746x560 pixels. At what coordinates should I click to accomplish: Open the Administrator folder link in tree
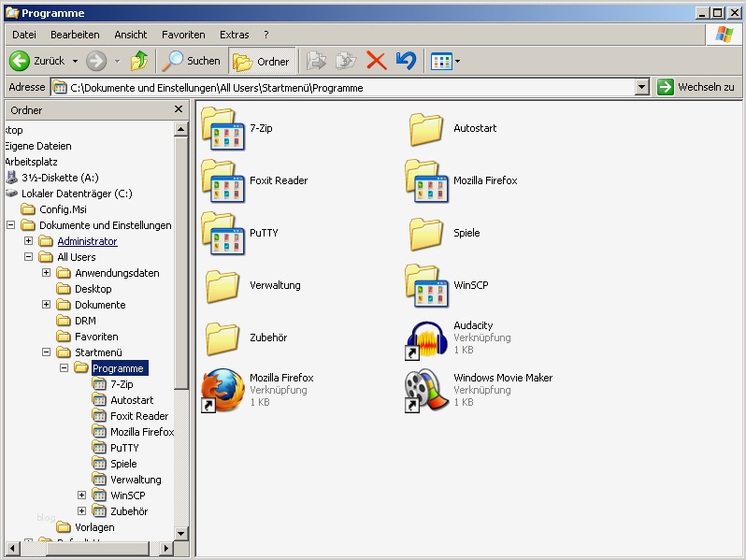(x=87, y=241)
